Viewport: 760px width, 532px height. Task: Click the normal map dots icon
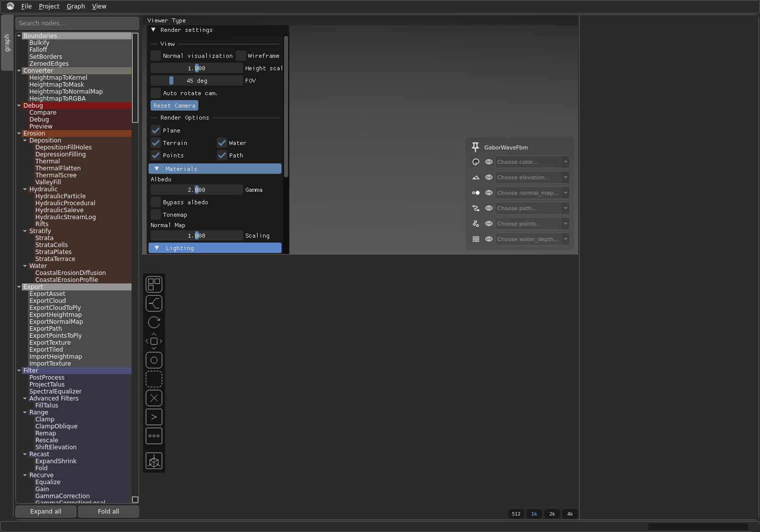[x=476, y=193]
